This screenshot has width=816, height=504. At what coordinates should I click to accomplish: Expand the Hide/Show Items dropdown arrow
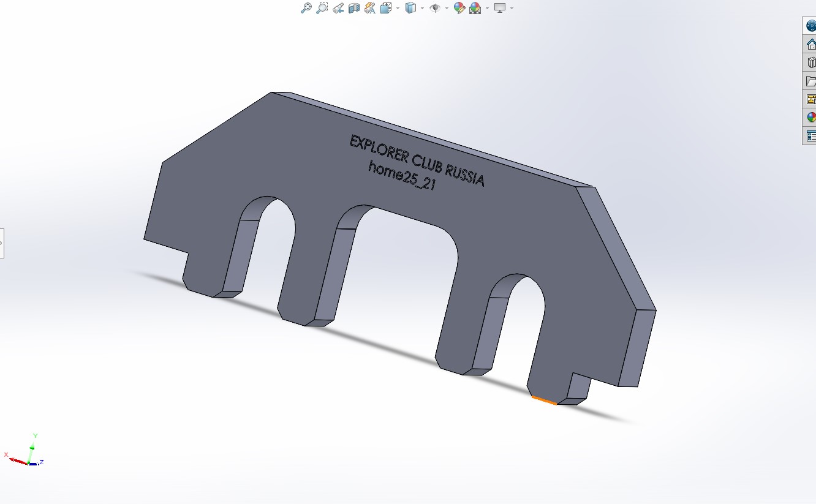click(447, 8)
